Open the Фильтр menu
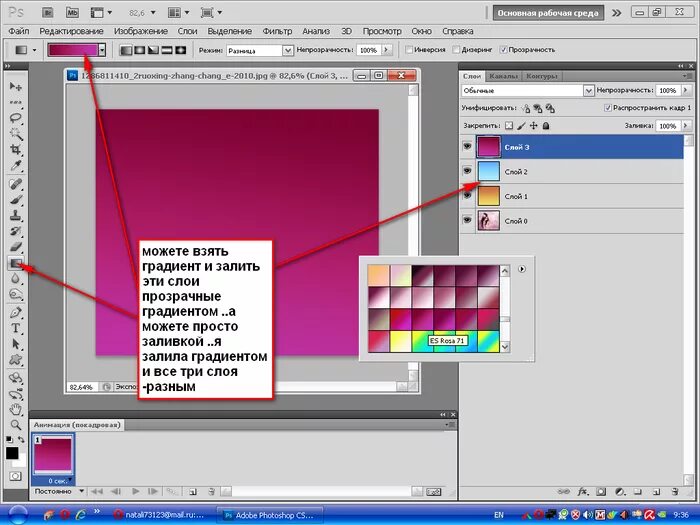The image size is (700, 525). pos(277,31)
